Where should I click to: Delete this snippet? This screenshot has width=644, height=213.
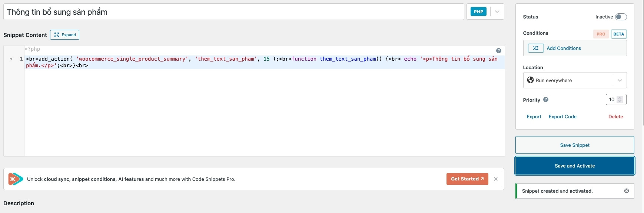click(x=615, y=116)
